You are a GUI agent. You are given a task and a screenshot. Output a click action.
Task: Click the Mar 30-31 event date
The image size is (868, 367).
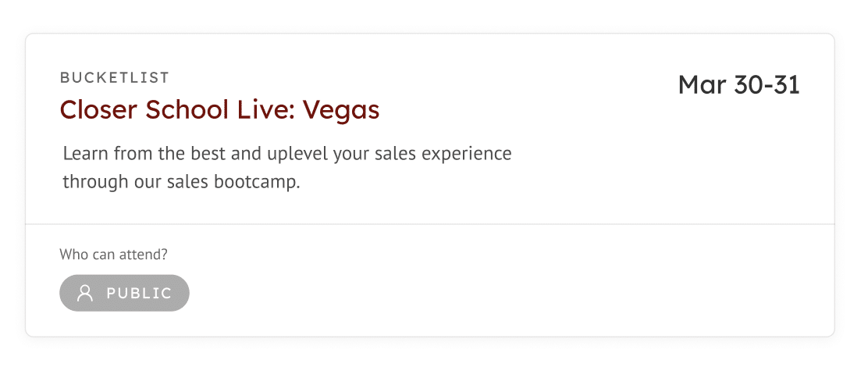739,85
